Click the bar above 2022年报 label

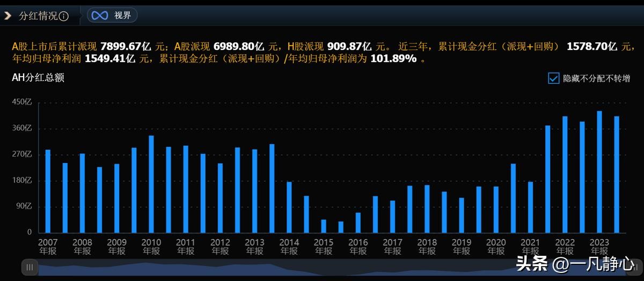click(565, 175)
